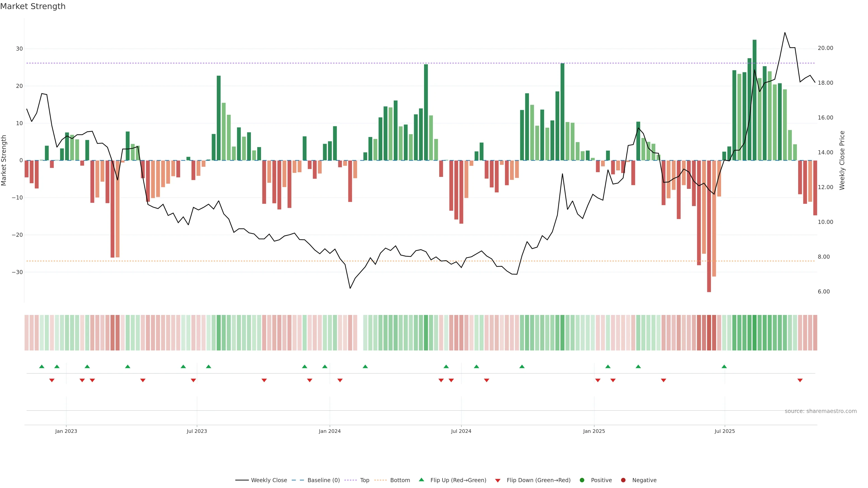Click the Jul 2025 axis label
Image resolution: width=868 pixels, height=488 pixels.
pos(724,431)
